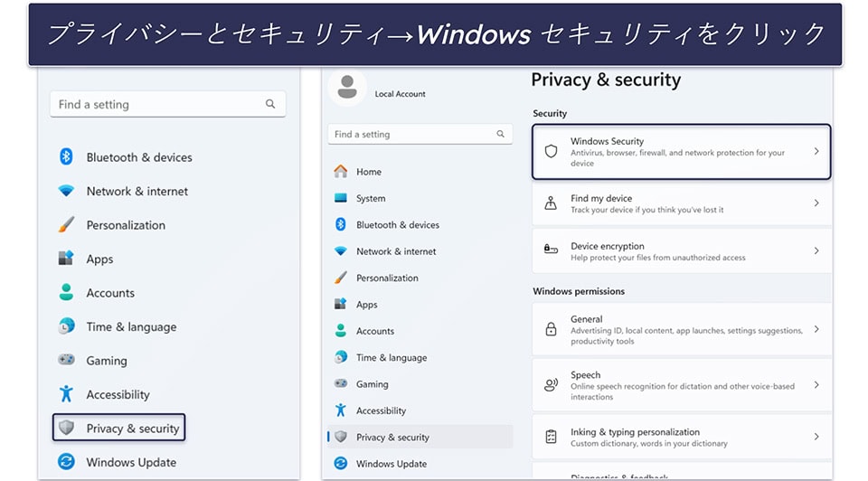Select System label in Settings sidebar
Screen dimensions: 868x481
pyautogui.click(x=371, y=198)
